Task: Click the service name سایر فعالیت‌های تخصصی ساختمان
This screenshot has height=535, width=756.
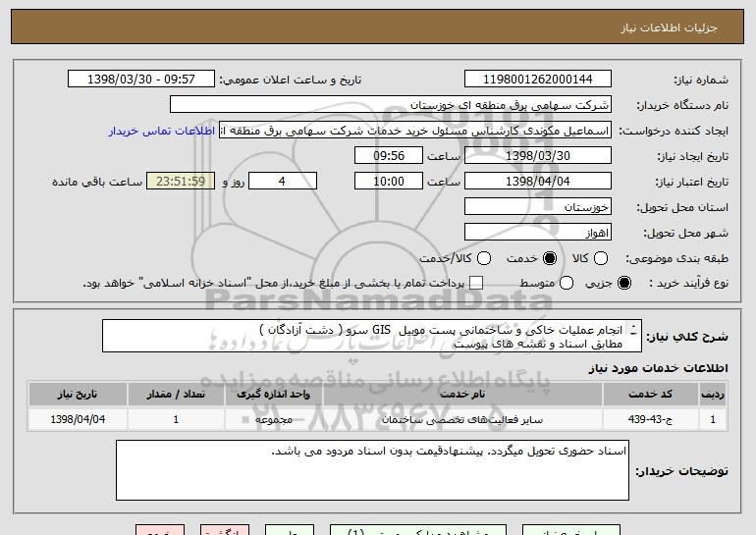Action: [x=462, y=420]
